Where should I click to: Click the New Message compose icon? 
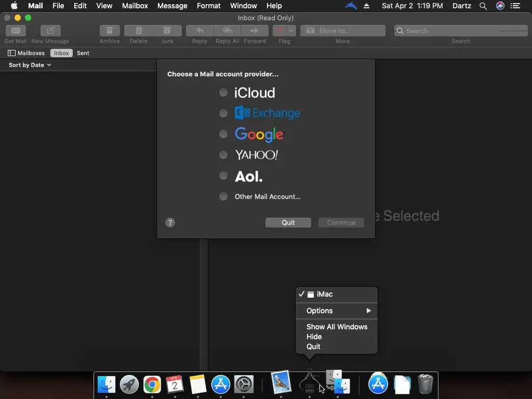pos(50,31)
